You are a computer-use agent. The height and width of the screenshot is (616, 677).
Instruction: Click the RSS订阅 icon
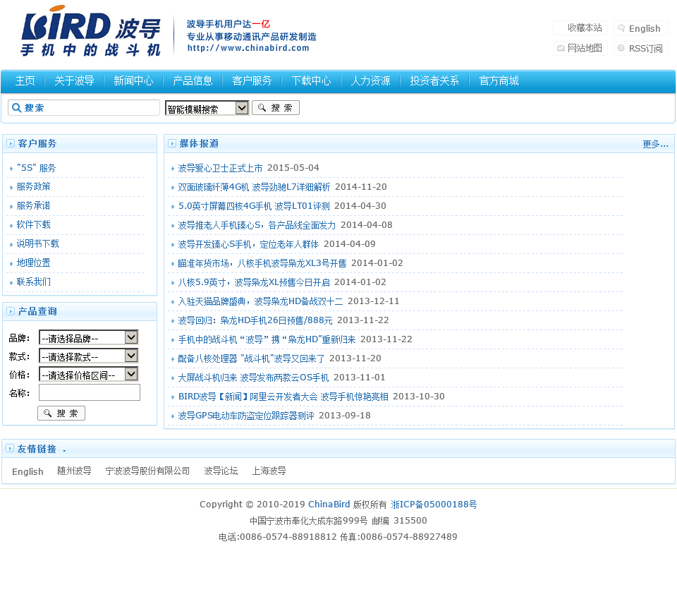(621, 48)
